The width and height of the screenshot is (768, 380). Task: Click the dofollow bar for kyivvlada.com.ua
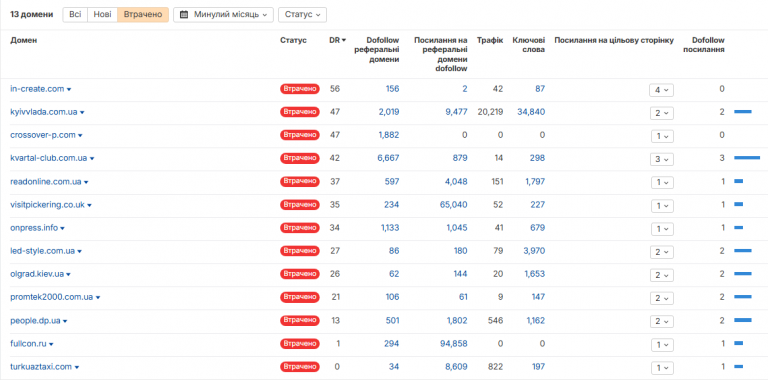[743, 112]
